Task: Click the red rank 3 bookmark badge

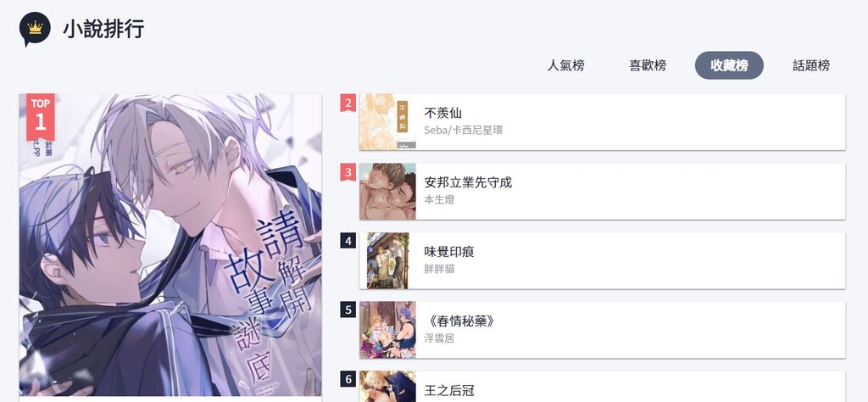Action: tap(348, 172)
